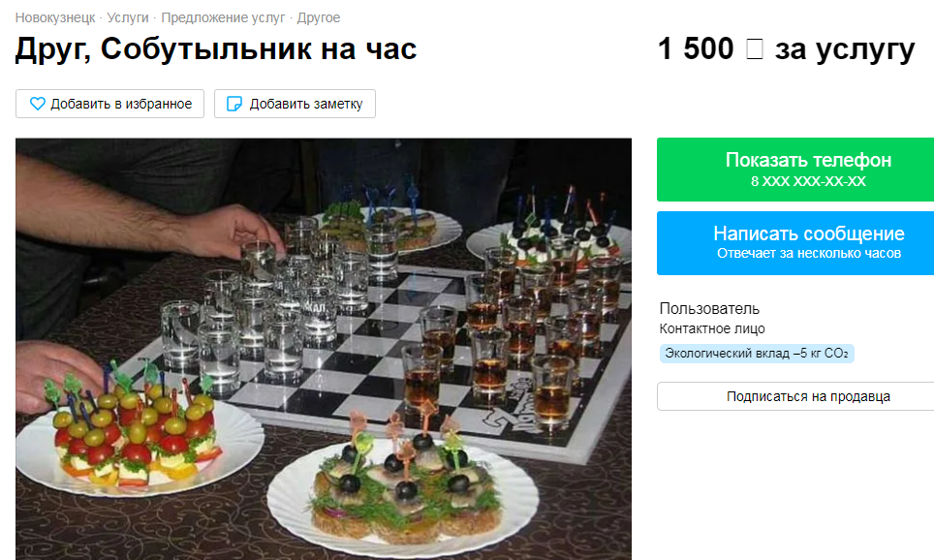Click the Экологический вклад –5 кг CO₂ badge
The width and height of the screenshot is (934, 560).
757,354
